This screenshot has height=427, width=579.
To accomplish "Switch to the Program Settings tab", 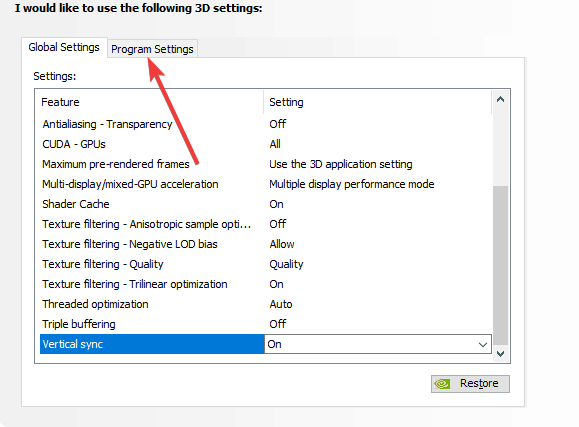I will click(x=152, y=49).
